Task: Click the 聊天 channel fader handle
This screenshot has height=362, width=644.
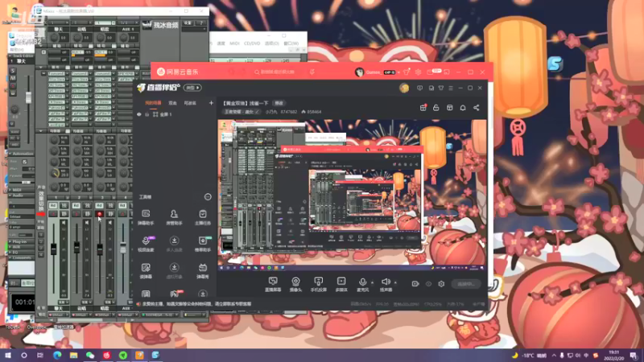Action: click(53, 249)
